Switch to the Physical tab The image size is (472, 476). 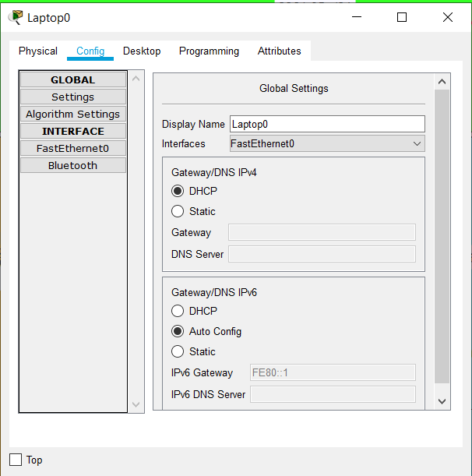tap(38, 51)
